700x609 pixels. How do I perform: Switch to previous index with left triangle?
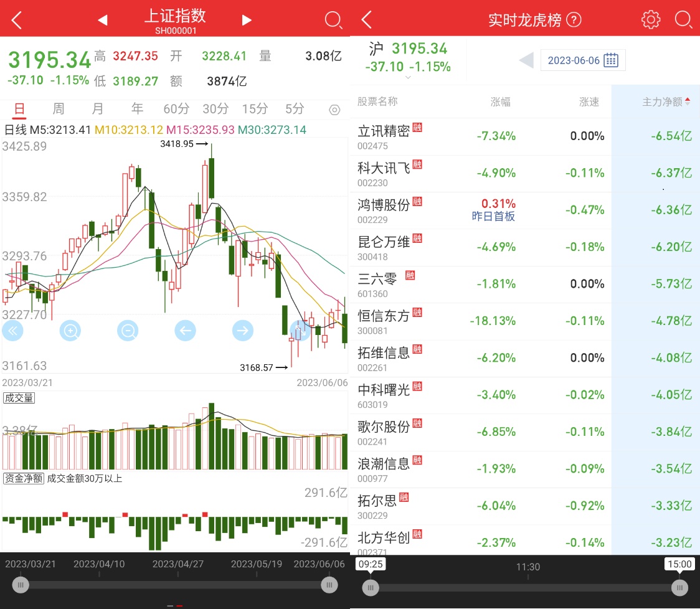coord(103,21)
